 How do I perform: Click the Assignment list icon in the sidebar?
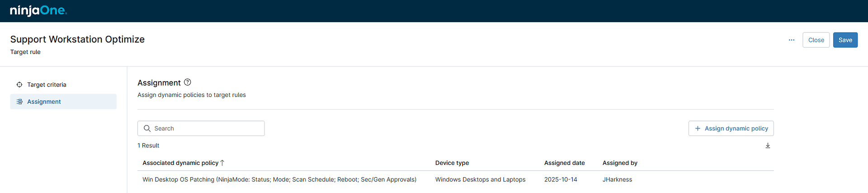pos(19,101)
